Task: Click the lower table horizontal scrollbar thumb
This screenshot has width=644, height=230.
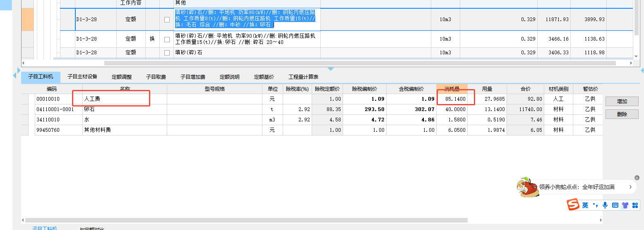Action: pos(246,220)
